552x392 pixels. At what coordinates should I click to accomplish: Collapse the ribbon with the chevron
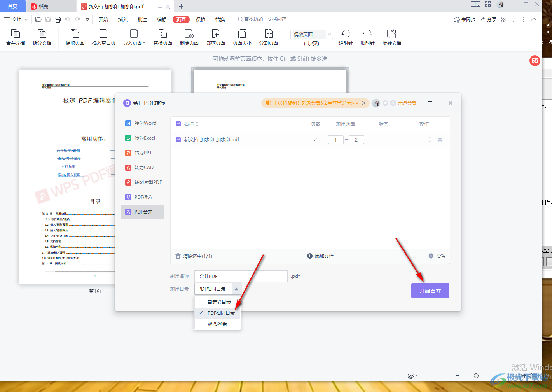tap(534, 19)
